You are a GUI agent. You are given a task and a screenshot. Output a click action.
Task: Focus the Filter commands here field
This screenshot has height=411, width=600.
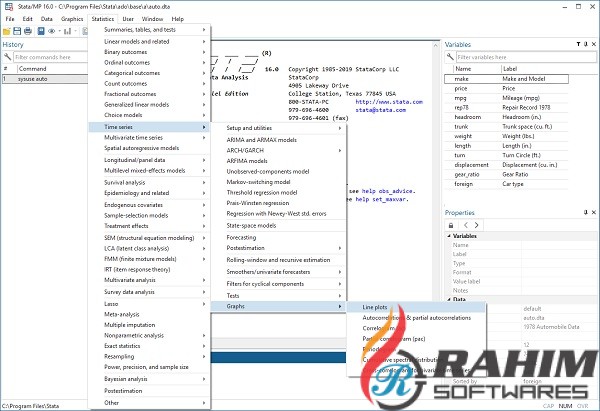click(x=51, y=57)
